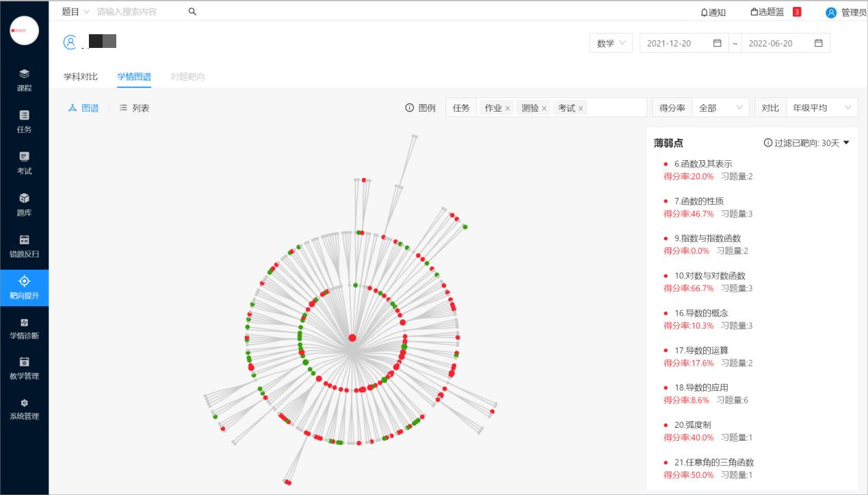Click the 管理员 user avatar

(831, 12)
